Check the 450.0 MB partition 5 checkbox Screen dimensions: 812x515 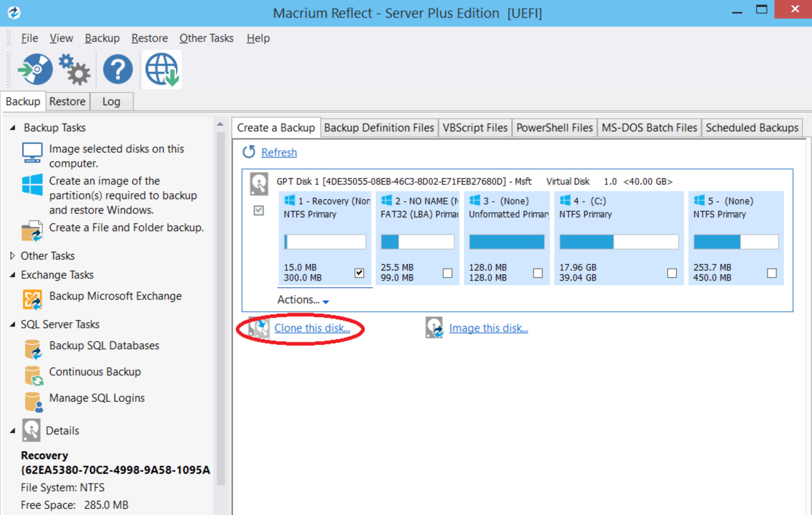[x=772, y=273]
